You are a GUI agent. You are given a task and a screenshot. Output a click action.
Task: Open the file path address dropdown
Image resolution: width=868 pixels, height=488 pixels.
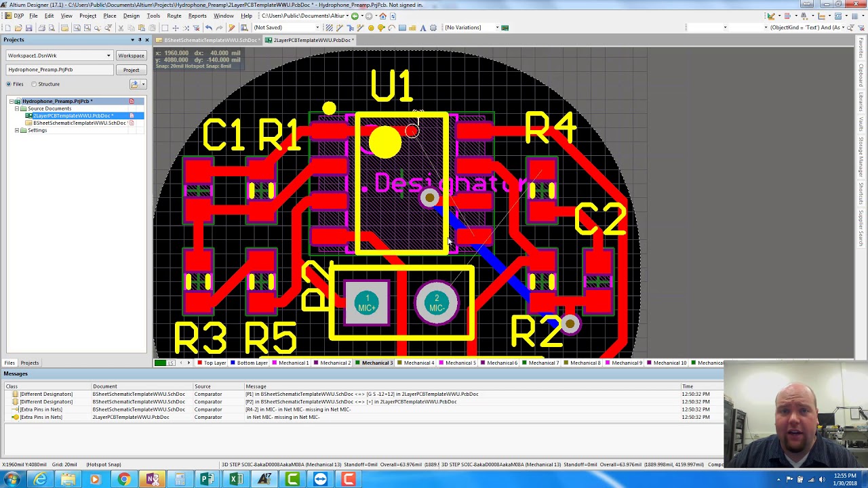point(347,16)
